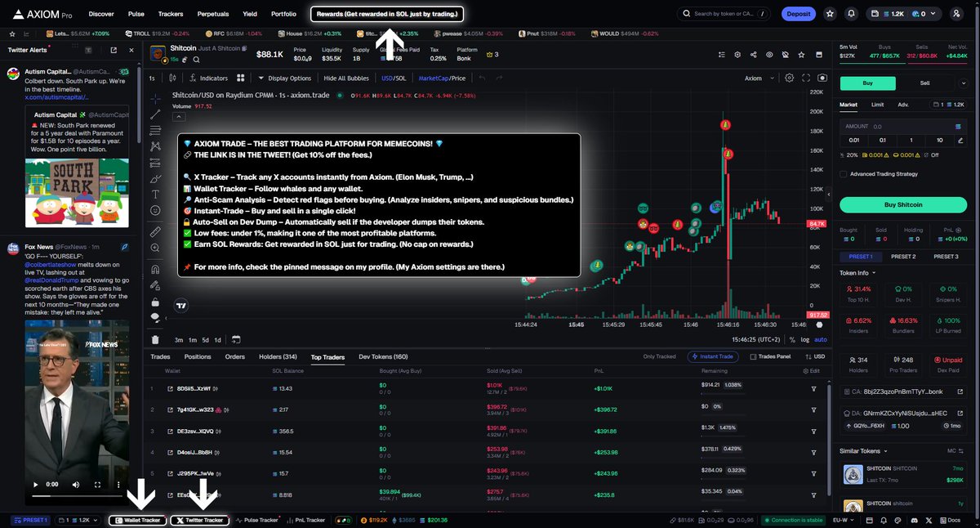Open Discord icon in bottom bar
This screenshot has width=980, height=528.
[915, 520]
